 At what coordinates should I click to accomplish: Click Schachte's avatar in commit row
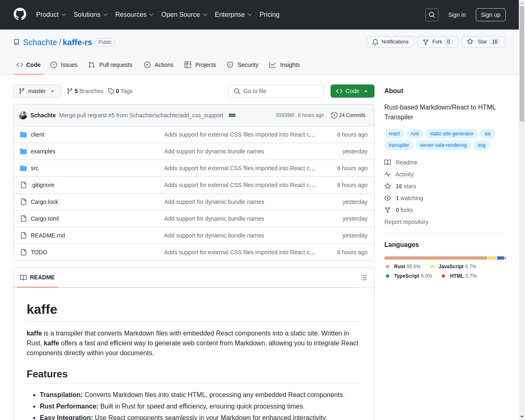tap(23, 115)
